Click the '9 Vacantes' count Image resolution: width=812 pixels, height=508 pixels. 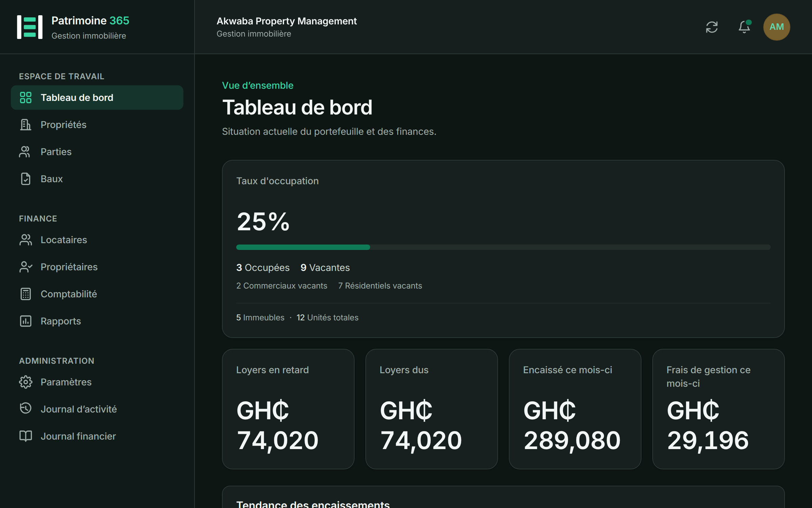(325, 268)
